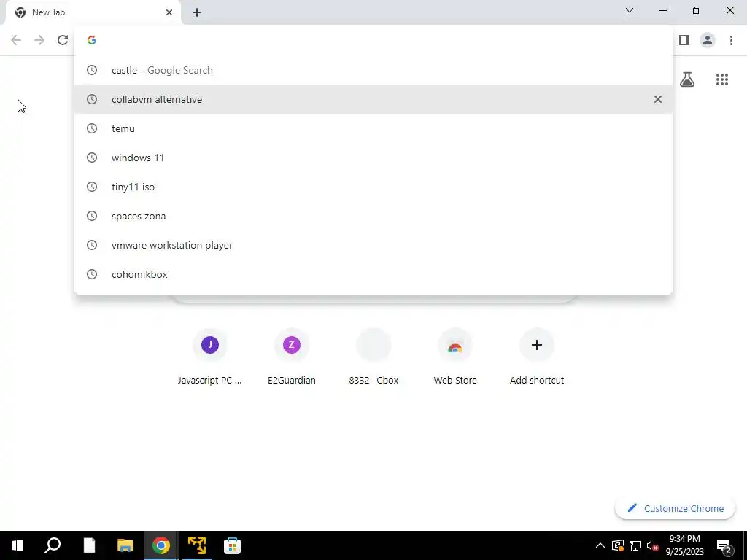Click the muted volume tray icon
This screenshot has width=747, height=560.
652,545
